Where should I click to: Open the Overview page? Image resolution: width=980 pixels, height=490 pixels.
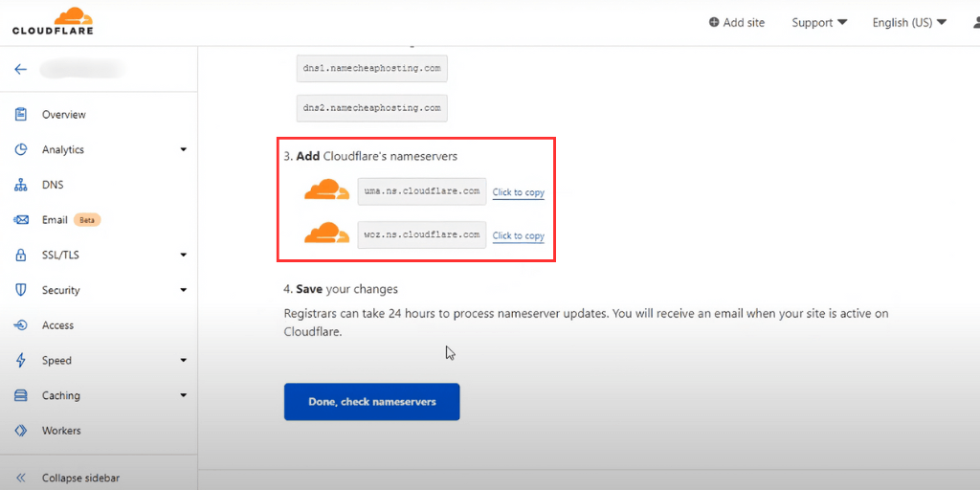click(x=64, y=115)
